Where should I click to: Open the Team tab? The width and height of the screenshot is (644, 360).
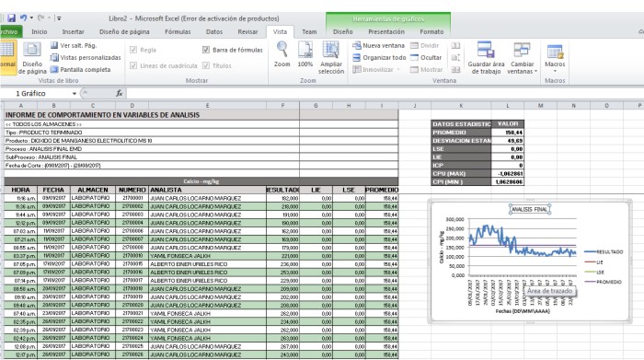[x=309, y=31]
